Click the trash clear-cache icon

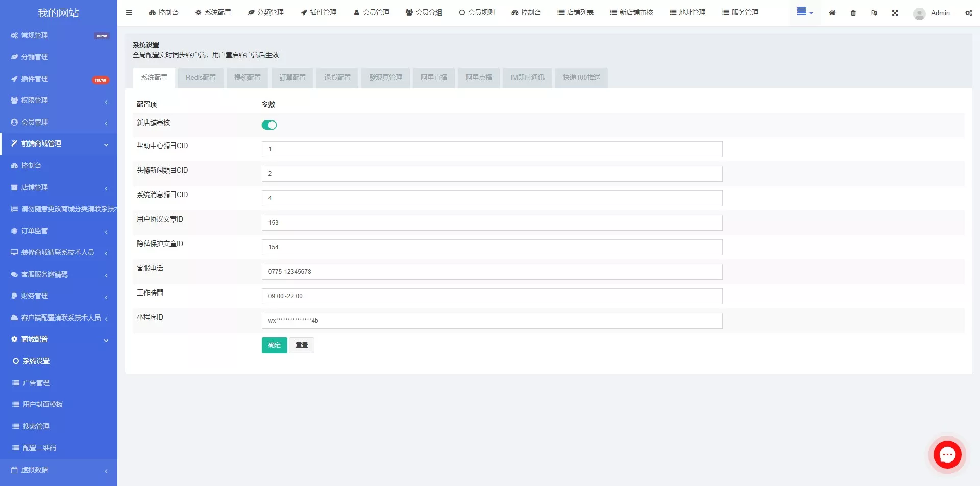click(x=853, y=13)
